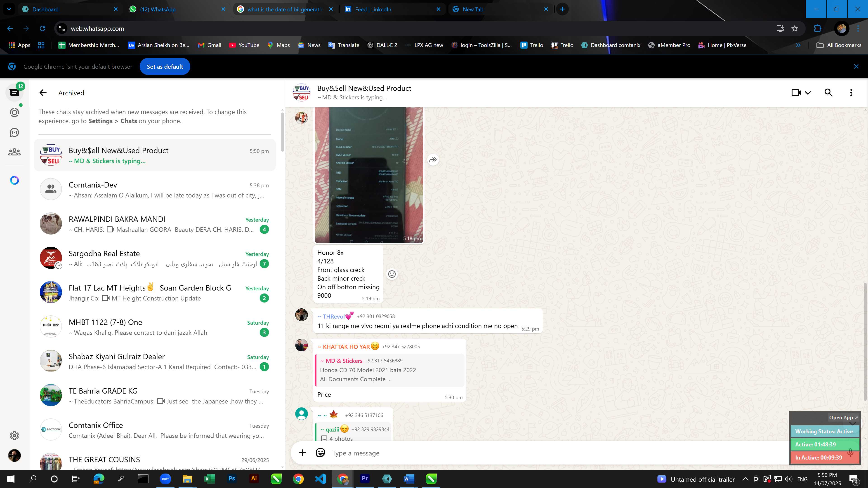Switch to the Google search tab
The height and width of the screenshot is (488, 868).
coord(285,9)
